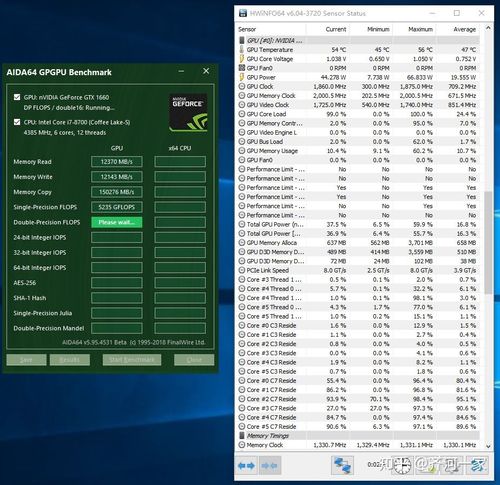Viewport: 500px width, 485px height.
Task: Click the HWiNFO vertical scrollbar thumb
Action: 488,243
